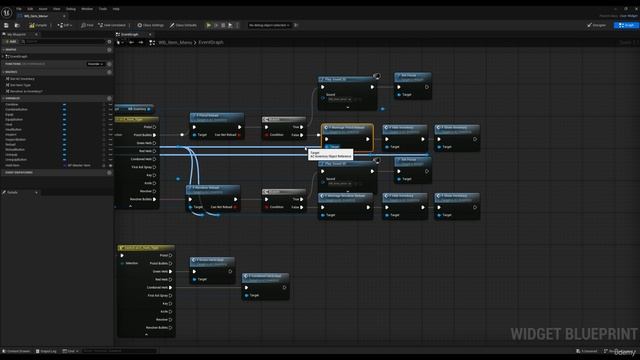
Task: Expand upper Play Sound 2D node options
Action: click(348, 107)
